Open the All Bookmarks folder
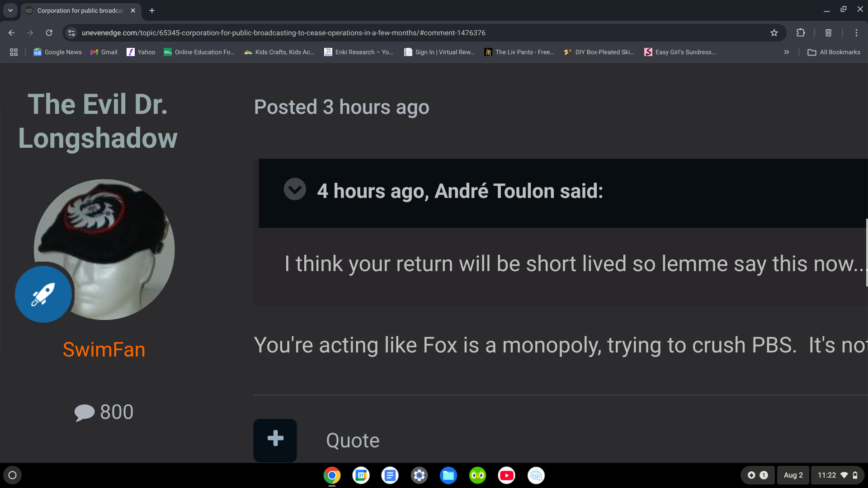The image size is (868, 488). click(x=834, y=52)
